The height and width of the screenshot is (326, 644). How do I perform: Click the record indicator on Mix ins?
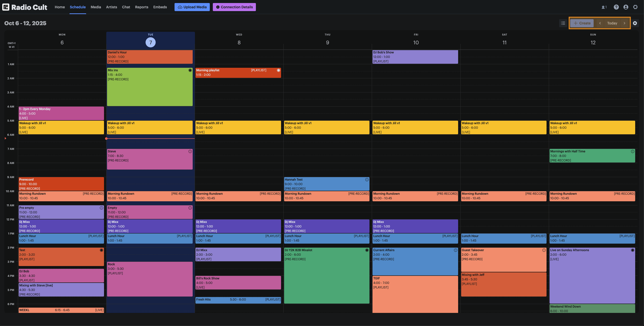(190, 70)
